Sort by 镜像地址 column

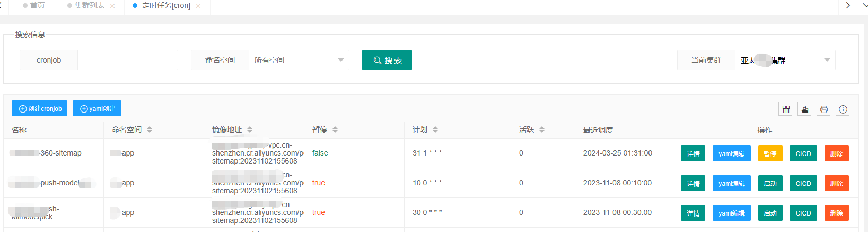[250, 130]
